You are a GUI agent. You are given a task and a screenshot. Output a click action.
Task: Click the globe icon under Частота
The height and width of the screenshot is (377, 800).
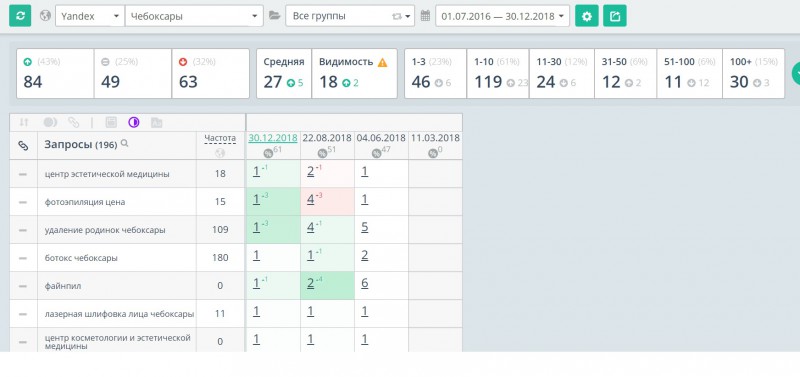(220, 153)
